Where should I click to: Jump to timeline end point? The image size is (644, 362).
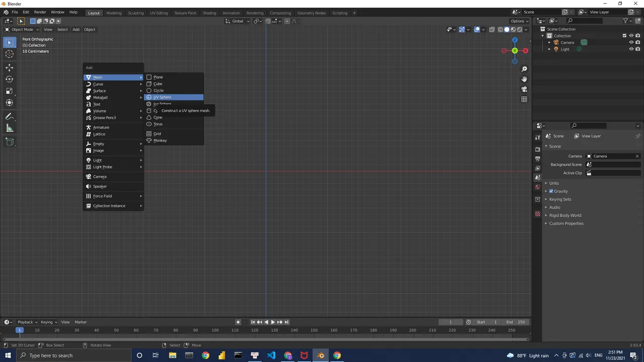click(286, 322)
